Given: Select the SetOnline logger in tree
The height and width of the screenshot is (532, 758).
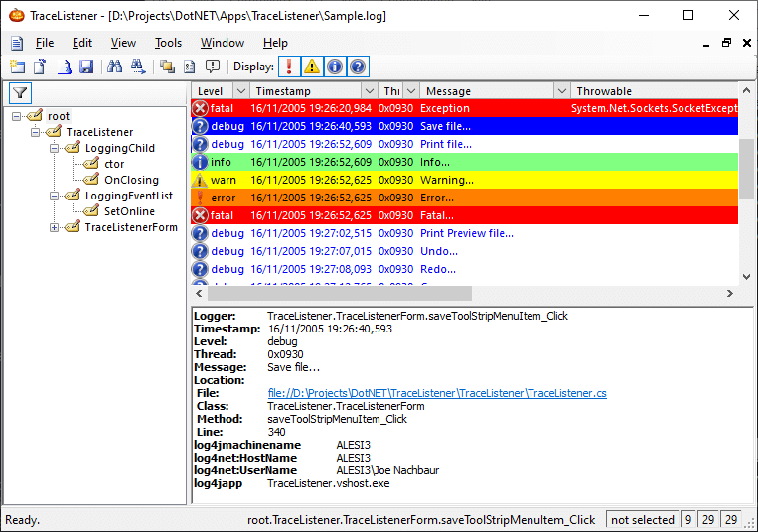Looking at the screenshot, I should pyautogui.click(x=129, y=211).
